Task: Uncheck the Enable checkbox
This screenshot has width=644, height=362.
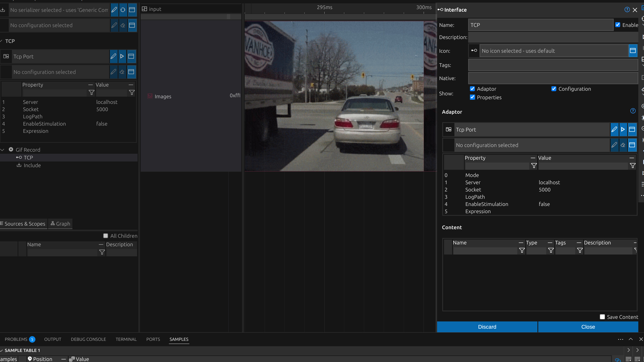Action: (x=618, y=25)
